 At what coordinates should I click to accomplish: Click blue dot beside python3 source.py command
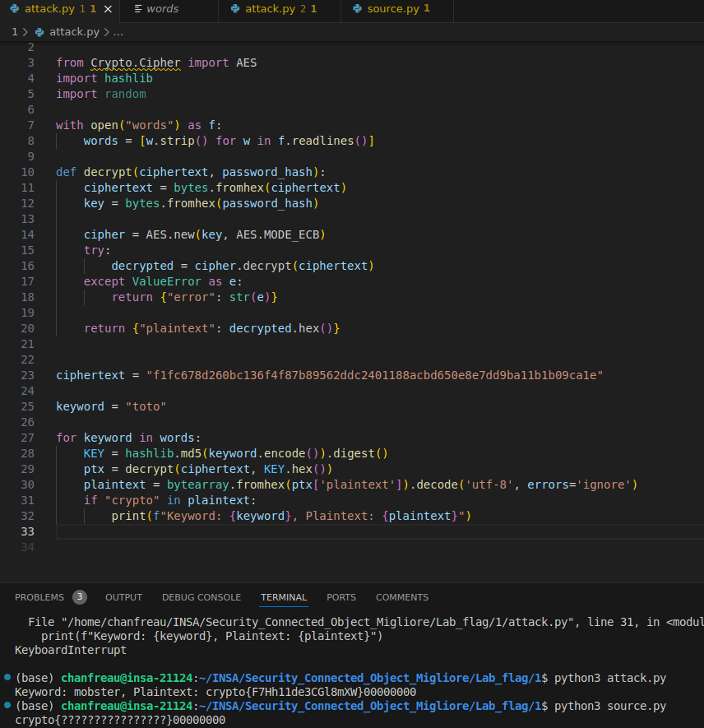pyautogui.click(x=7, y=707)
